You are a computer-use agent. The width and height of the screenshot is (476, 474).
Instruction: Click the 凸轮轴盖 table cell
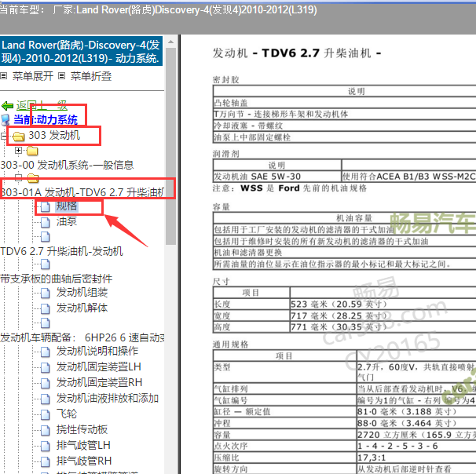345,103
